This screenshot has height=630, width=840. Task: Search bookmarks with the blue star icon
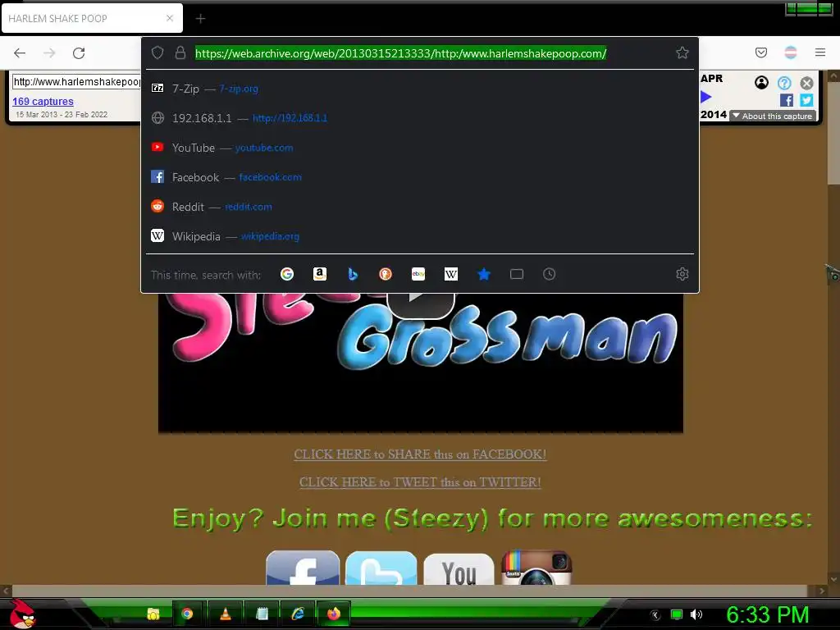click(x=484, y=274)
